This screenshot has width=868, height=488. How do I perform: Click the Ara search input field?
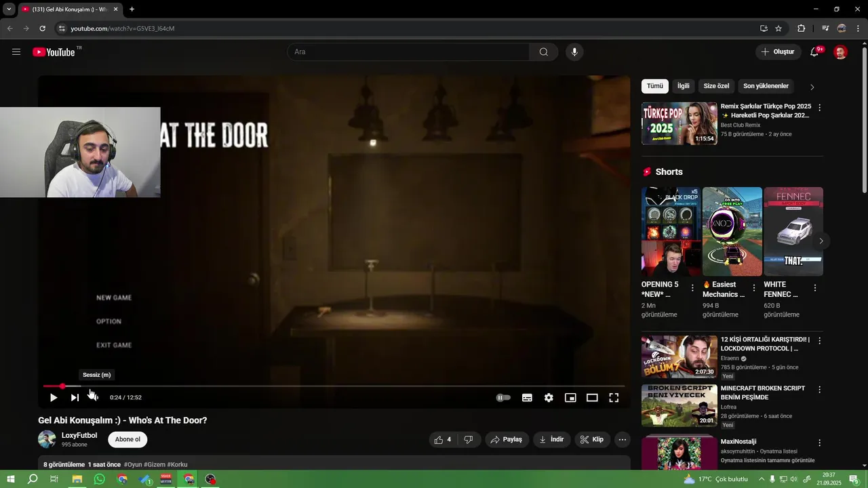[x=408, y=52]
